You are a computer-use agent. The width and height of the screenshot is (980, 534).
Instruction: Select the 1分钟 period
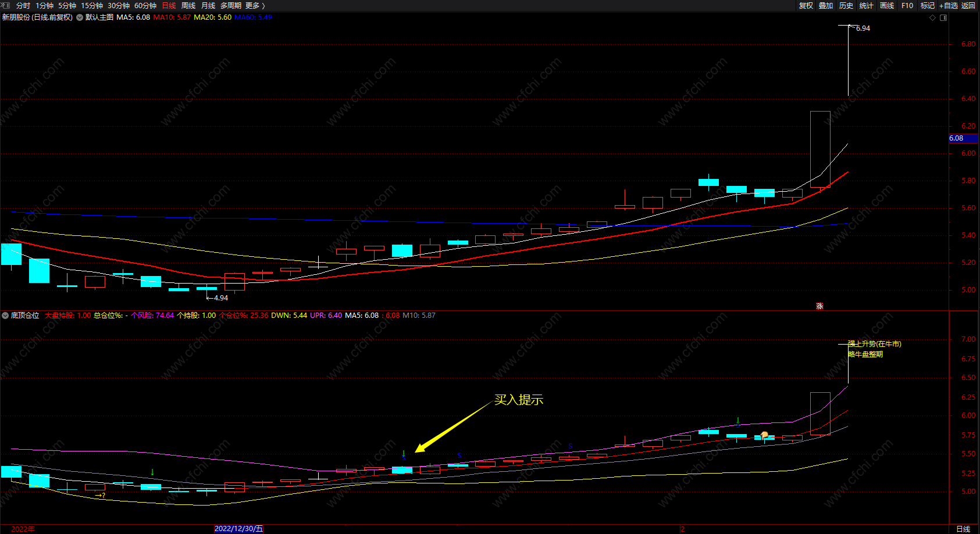click(44, 5)
